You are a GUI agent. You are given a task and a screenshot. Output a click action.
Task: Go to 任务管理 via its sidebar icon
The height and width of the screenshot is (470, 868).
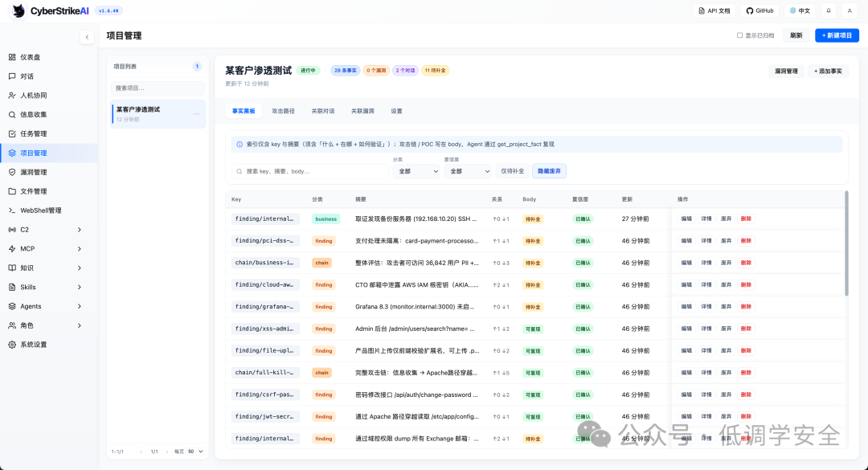(12, 133)
